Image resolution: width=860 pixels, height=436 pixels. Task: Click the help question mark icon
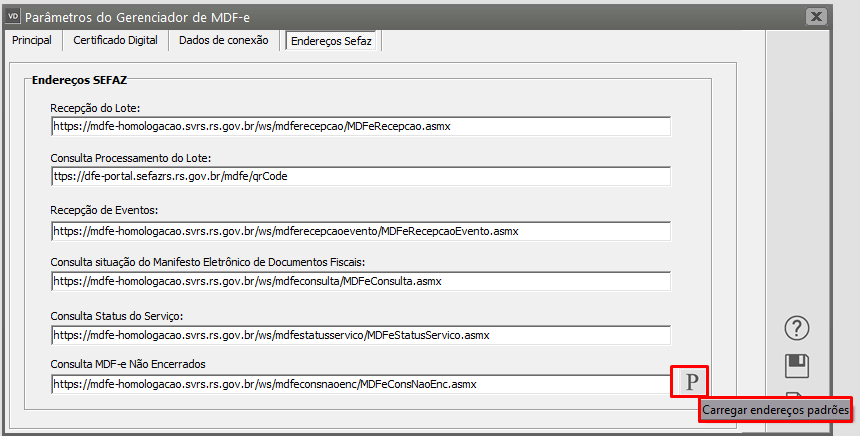pyautogui.click(x=798, y=327)
